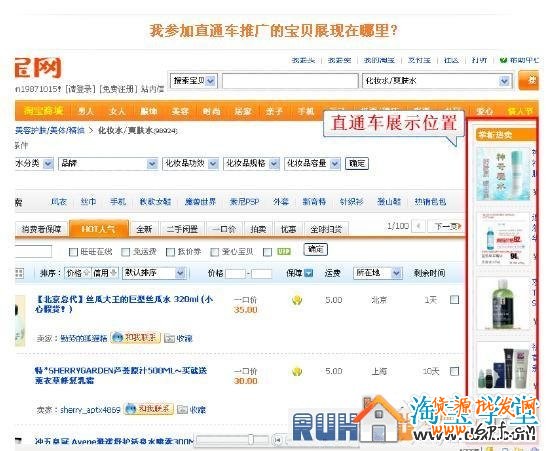Switch to the 全新 tab
546x451 pixels.
click(144, 229)
